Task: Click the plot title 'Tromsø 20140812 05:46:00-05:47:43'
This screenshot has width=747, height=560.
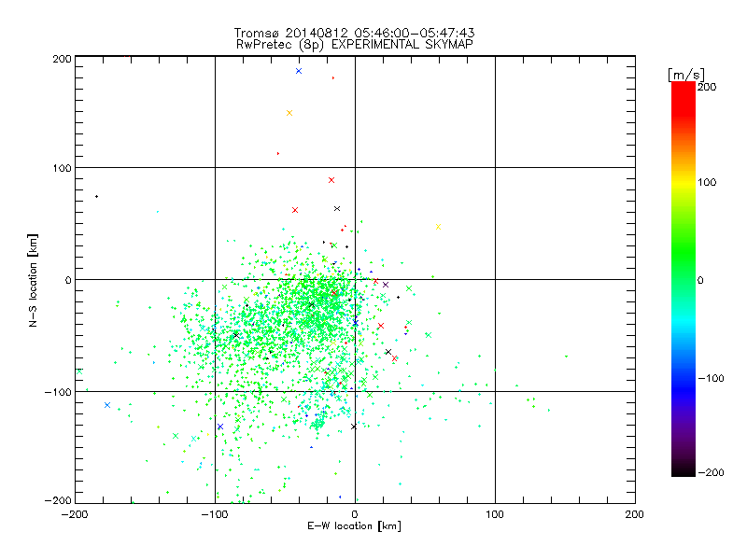Action: tap(354, 33)
